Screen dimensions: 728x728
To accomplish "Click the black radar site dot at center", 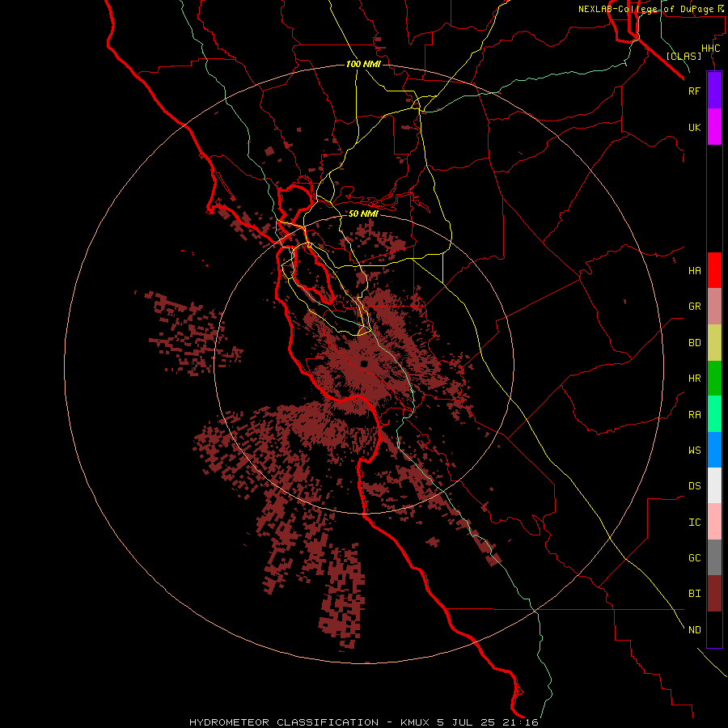I will click(x=363, y=363).
